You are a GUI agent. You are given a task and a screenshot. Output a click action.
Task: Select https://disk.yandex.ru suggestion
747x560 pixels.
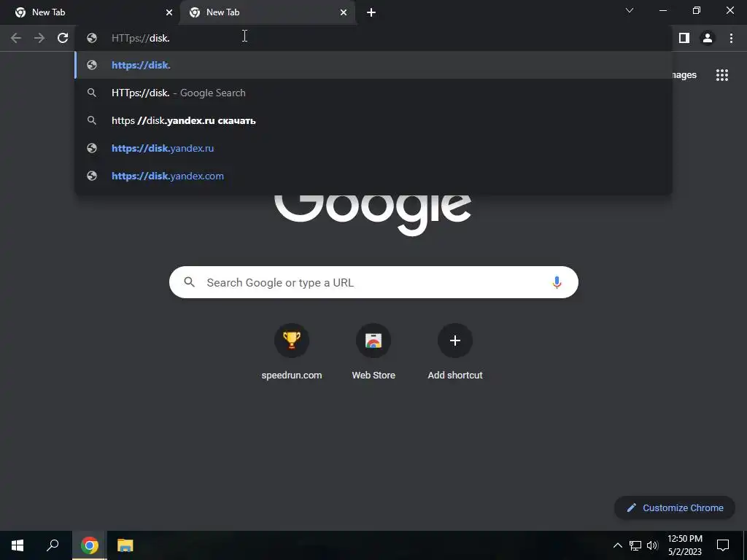pyautogui.click(x=373, y=148)
